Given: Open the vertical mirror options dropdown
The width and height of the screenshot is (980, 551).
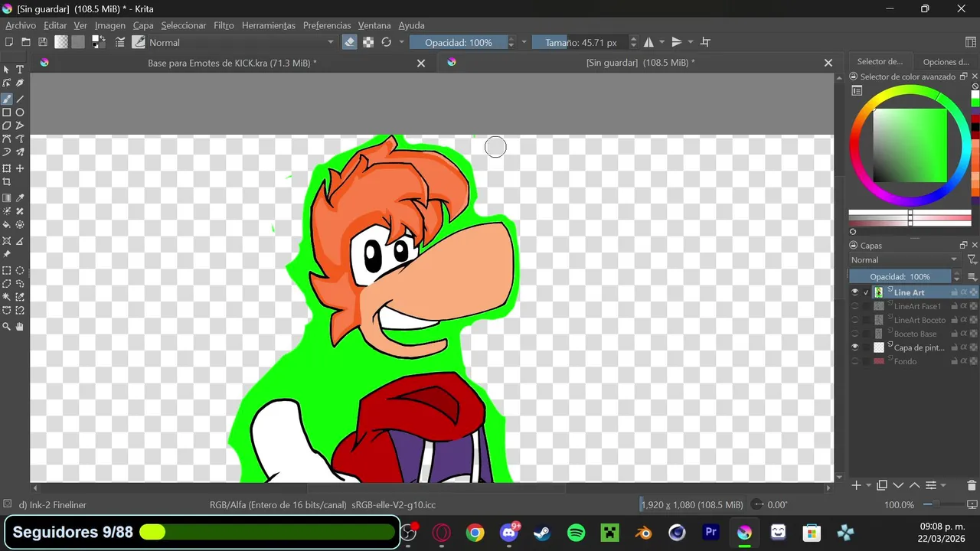Looking at the screenshot, I should [x=690, y=42].
